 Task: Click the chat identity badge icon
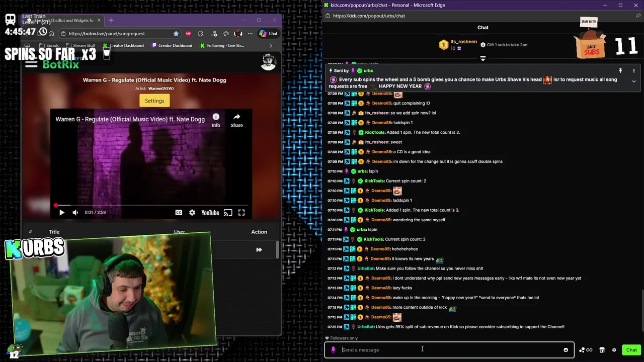pos(333,350)
